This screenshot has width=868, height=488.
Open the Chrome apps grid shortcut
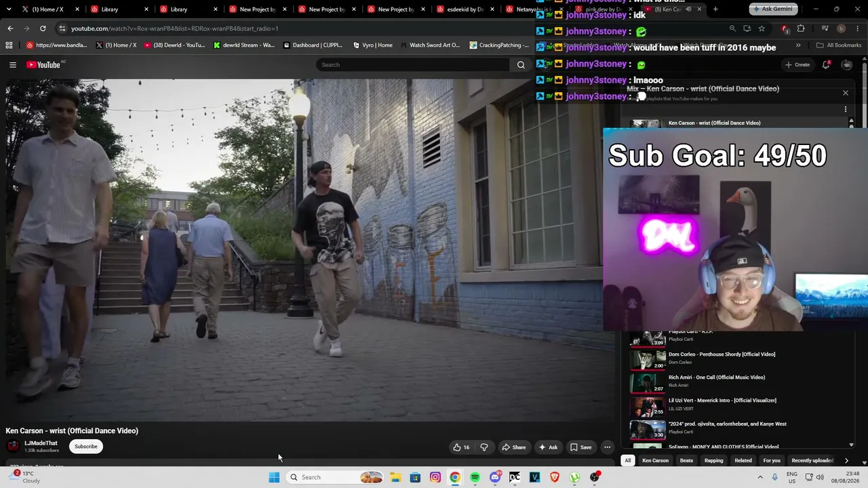click(x=9, y=45)
